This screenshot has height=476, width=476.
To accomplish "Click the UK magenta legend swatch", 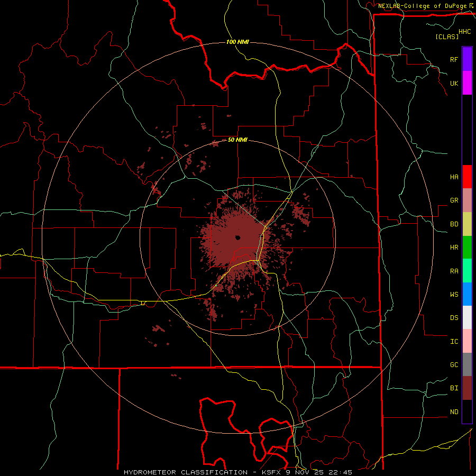I will click(x=467, y=83).
